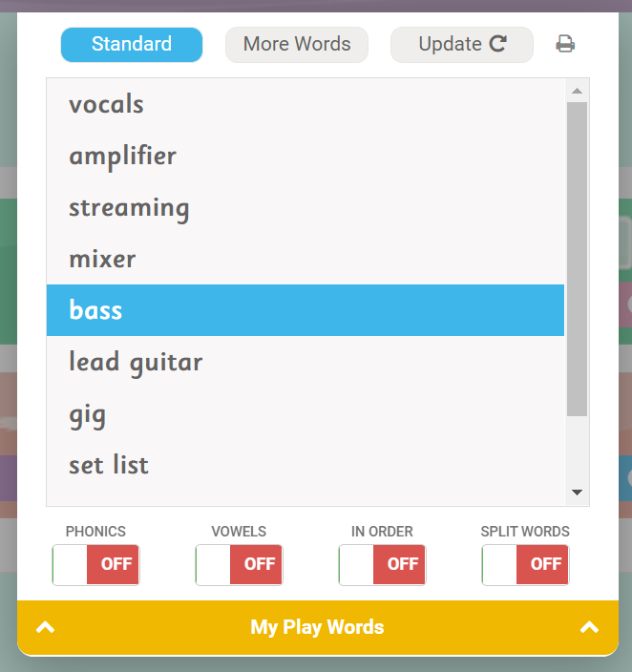The height and width of the screenshot is (672, 632).
Task: Click the word list scrollbar thumb
Action: tap(577, 258)
